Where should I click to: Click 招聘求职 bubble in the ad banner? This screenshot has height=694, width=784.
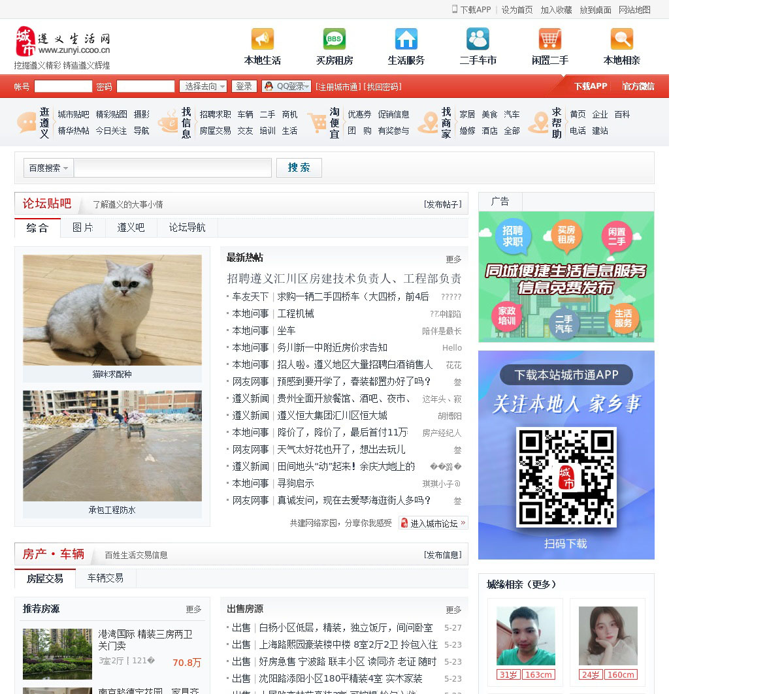point(513,236)
